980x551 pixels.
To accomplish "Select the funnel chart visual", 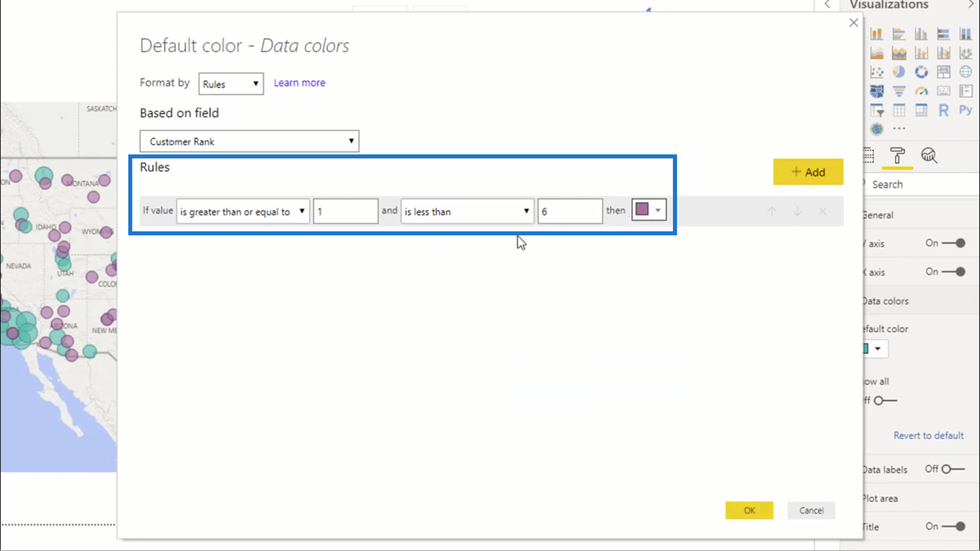I will [899, 91].
